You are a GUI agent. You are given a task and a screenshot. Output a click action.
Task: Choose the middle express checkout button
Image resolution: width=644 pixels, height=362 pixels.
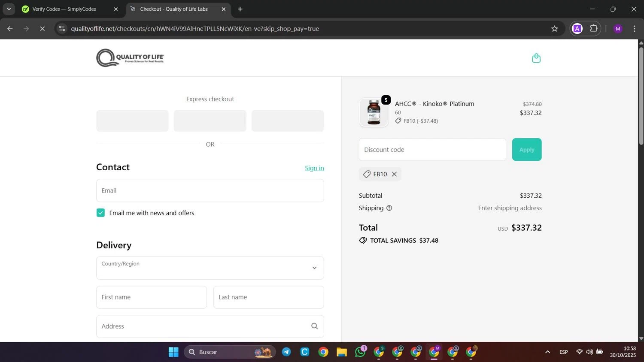pyautogui.click(x=210, y=121)
